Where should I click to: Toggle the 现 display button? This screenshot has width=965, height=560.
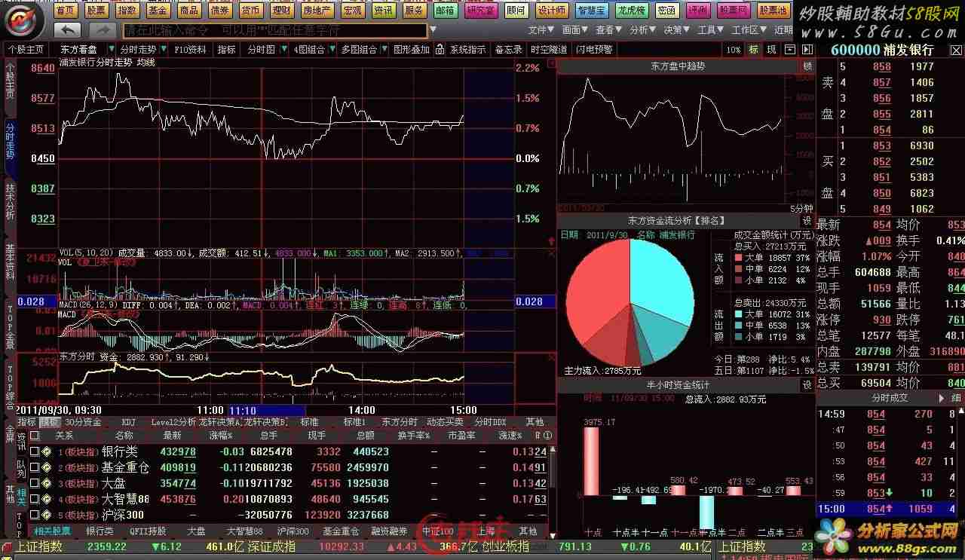(x=771, y=50)
